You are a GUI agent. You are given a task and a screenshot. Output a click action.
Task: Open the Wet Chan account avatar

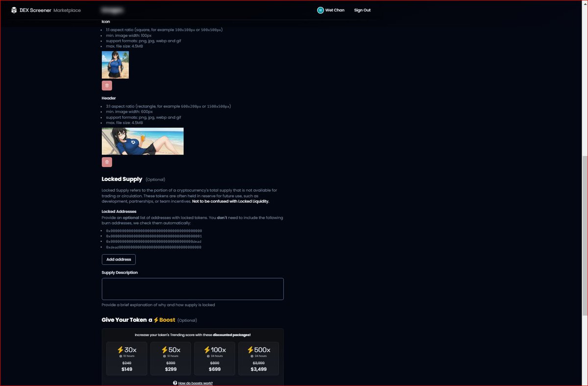[x=320, y=10]
